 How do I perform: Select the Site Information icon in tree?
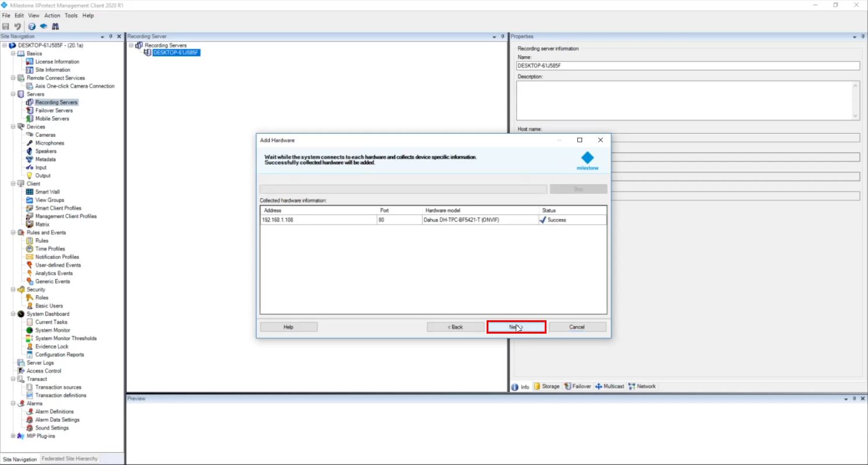[30, 70]
